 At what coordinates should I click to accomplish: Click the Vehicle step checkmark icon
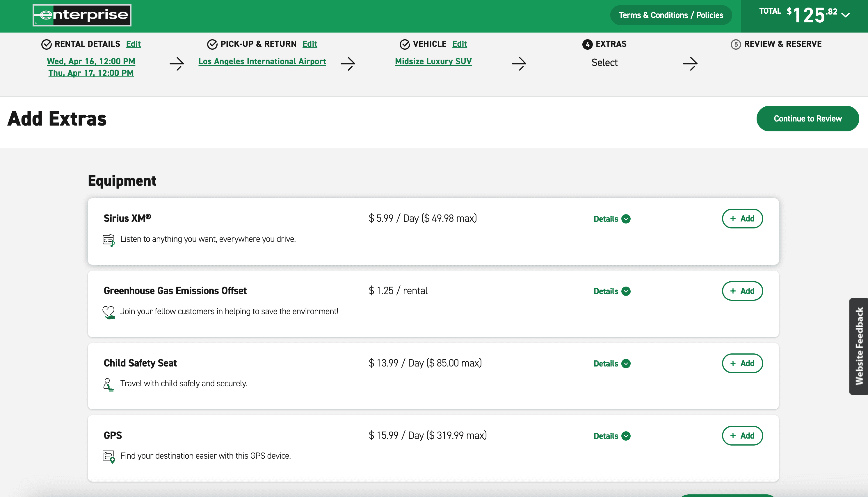pyautogui.click(x=404, y=44)
